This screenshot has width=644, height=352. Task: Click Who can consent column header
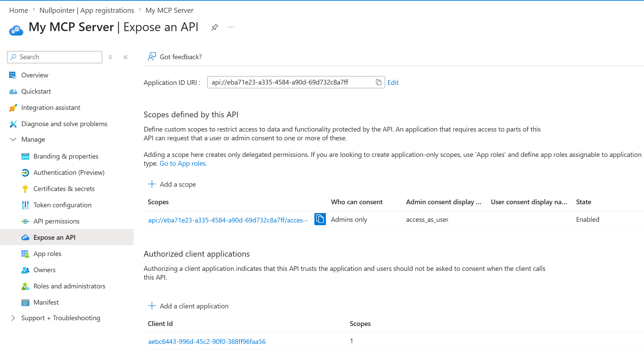357,202
